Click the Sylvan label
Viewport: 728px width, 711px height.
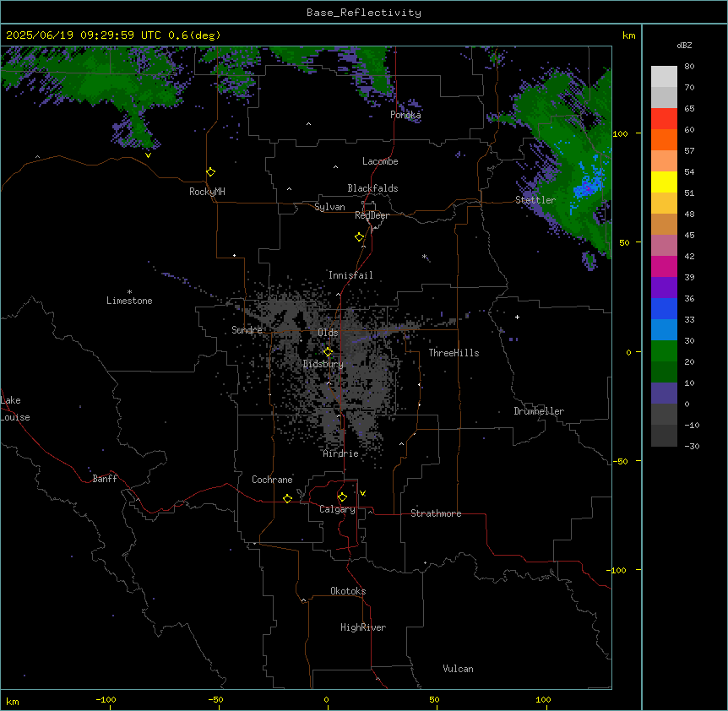[x=329, y=207]
